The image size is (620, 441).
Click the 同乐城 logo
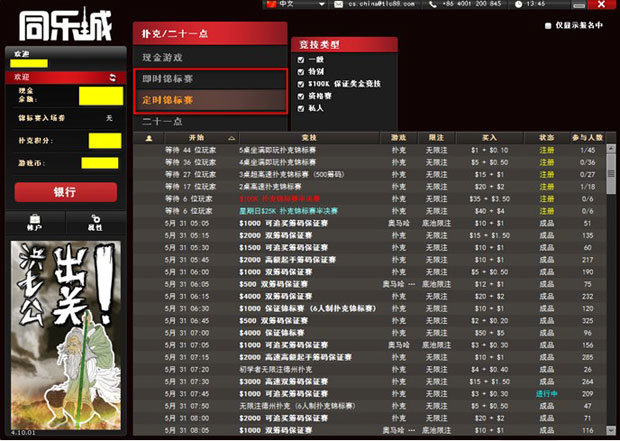[x=66, y=25]
